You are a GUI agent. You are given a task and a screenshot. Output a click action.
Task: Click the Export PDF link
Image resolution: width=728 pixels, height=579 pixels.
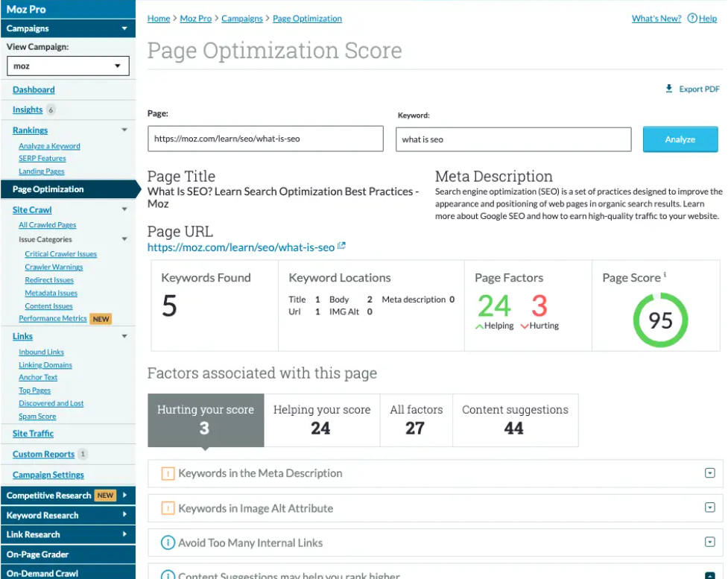click(x=699, y=89)
